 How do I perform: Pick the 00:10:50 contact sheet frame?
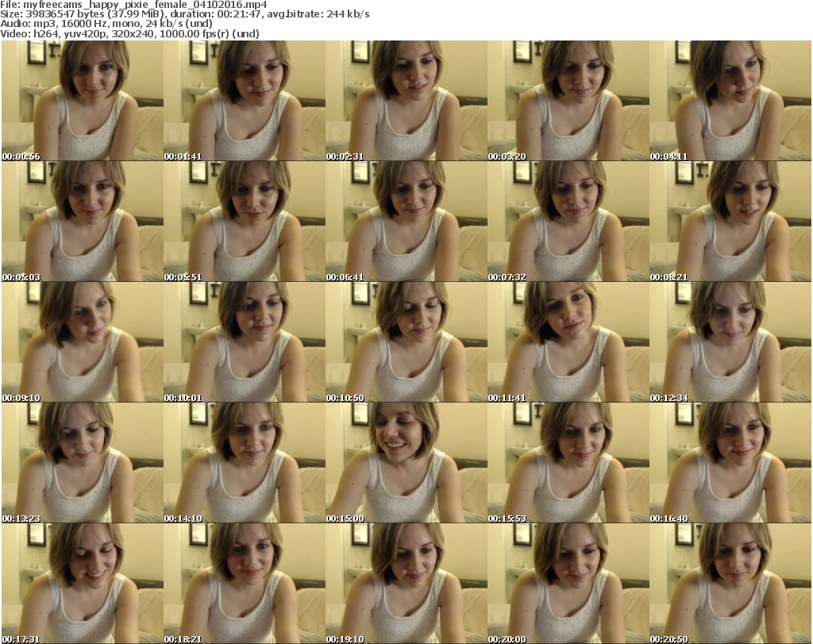406,342
